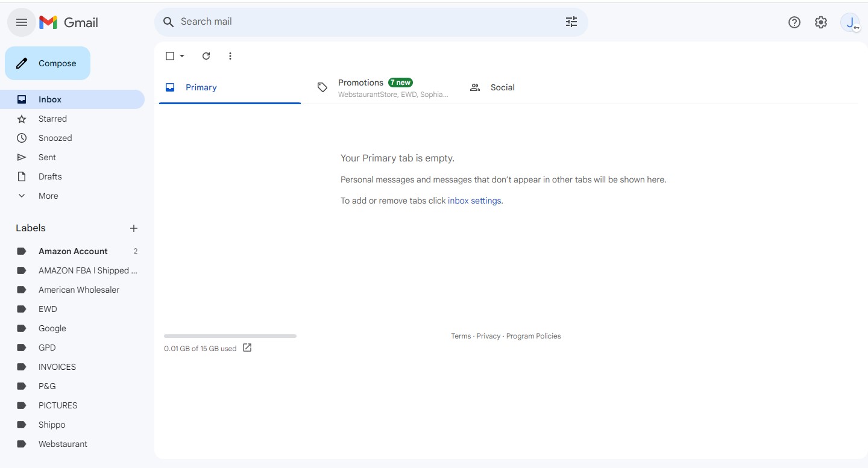This screenshot has width=868, height=468.
Task: Open the Webstaurant label
Action: [72, 444]
